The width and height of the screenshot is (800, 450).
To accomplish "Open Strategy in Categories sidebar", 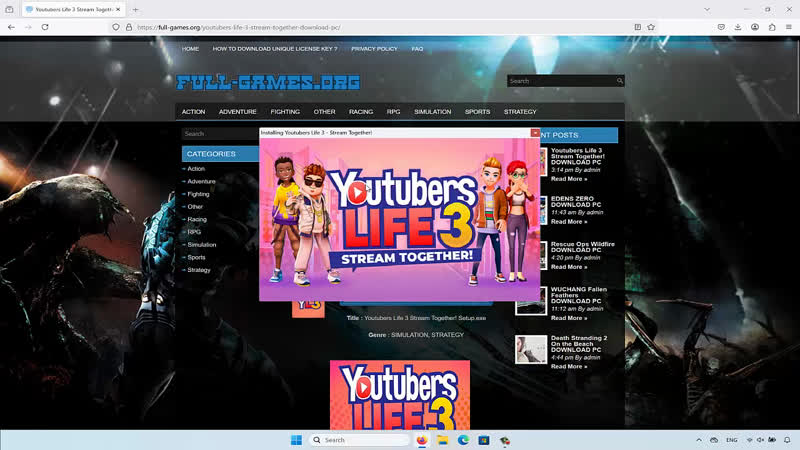I will [x=198, y=270].
